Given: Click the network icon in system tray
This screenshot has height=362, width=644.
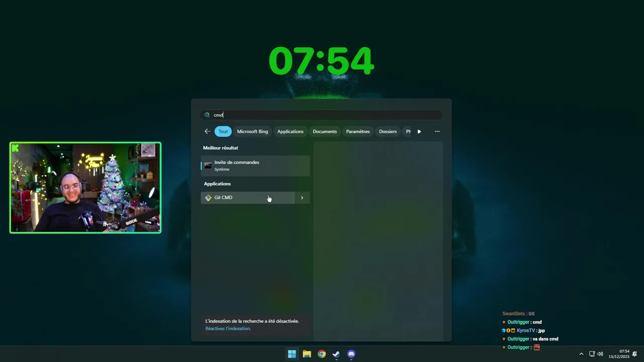Looking at the screenshot, I should click(x=592, y=354).
